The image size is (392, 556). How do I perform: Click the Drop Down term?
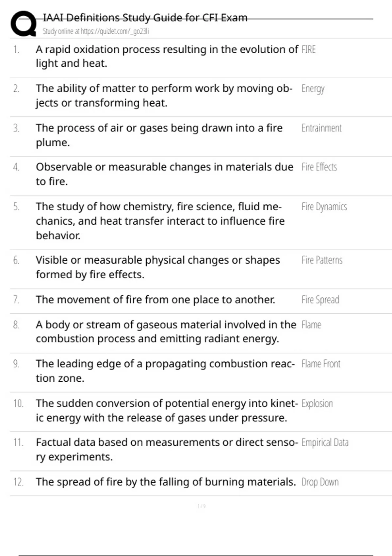320,482
